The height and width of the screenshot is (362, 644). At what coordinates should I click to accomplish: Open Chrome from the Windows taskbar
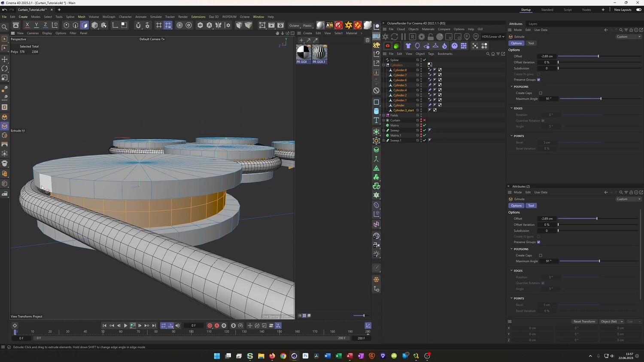tap(283, 356)
